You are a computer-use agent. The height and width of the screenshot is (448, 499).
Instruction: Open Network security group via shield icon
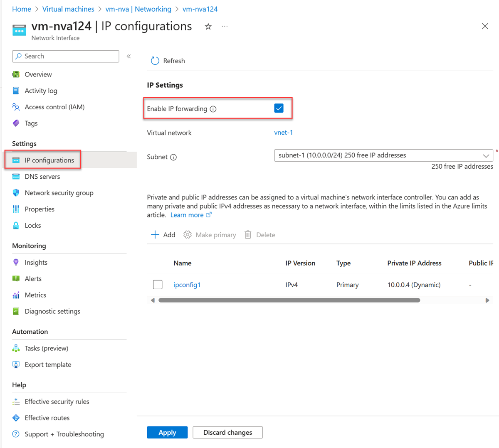pos(16,193)
